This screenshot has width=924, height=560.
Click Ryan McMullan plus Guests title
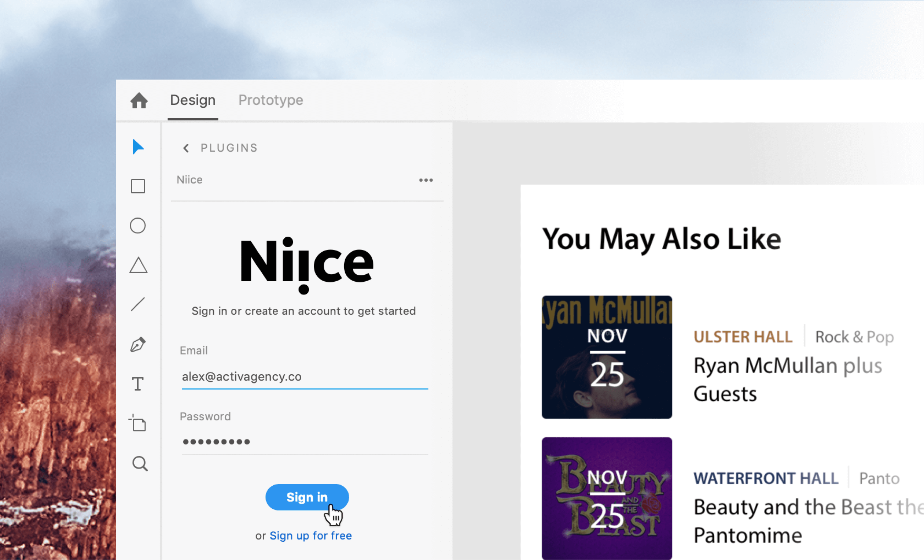coord(788,380)
